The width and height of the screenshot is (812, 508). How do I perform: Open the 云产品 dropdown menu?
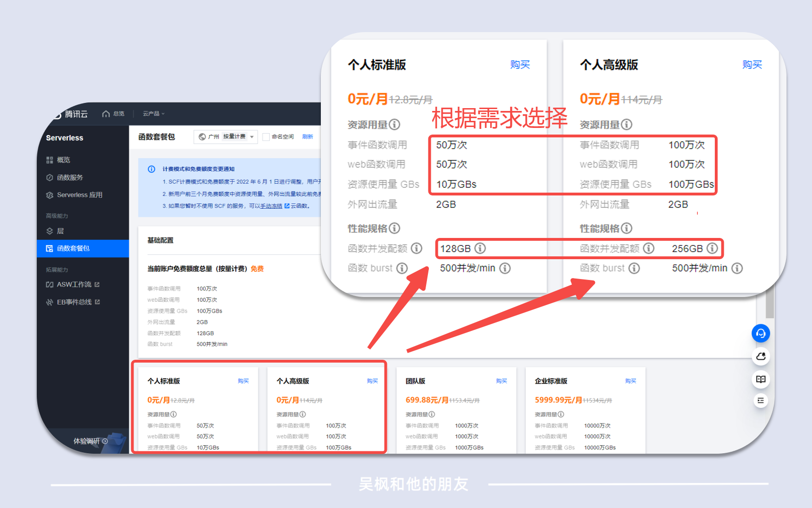[154, 114]
